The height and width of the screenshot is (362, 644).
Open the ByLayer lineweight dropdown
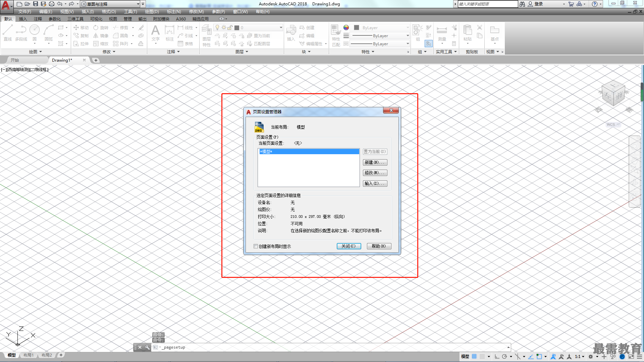[380, 36]
